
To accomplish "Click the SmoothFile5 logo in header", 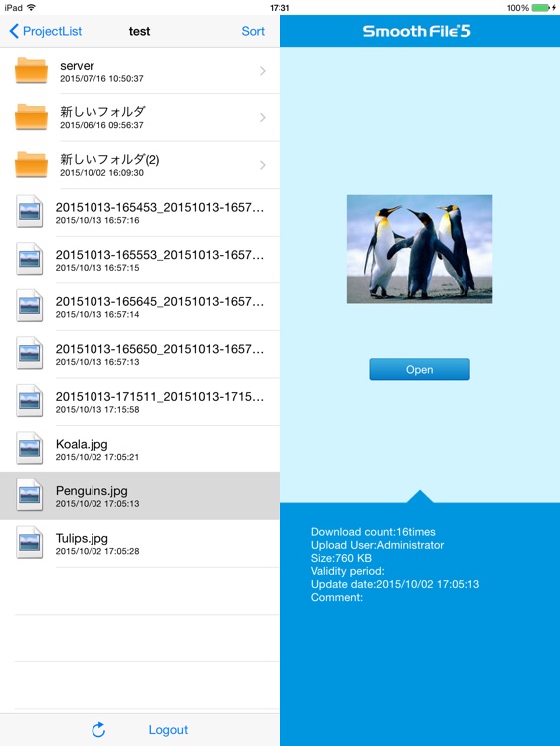I will tap(417, 31).
